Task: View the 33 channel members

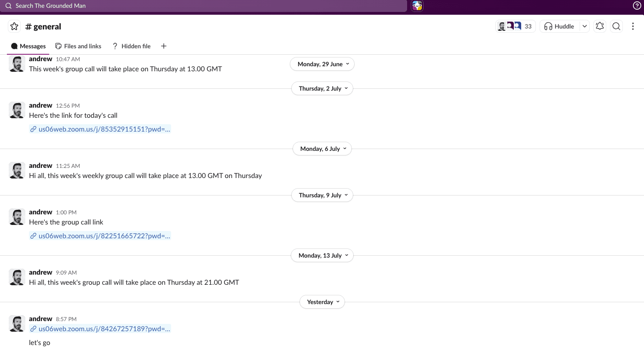Action: (515, 26)
